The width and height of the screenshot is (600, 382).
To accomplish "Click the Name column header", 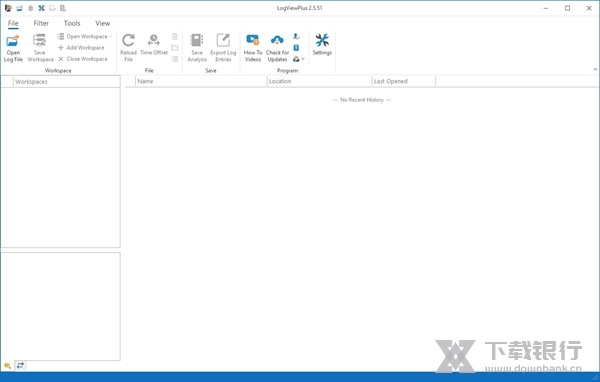I will (201, 81).
